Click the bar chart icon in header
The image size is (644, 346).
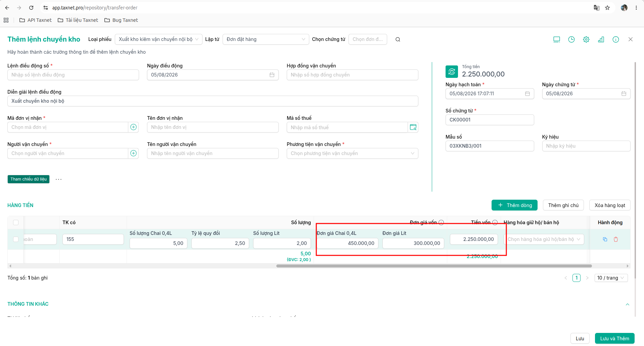601,40
